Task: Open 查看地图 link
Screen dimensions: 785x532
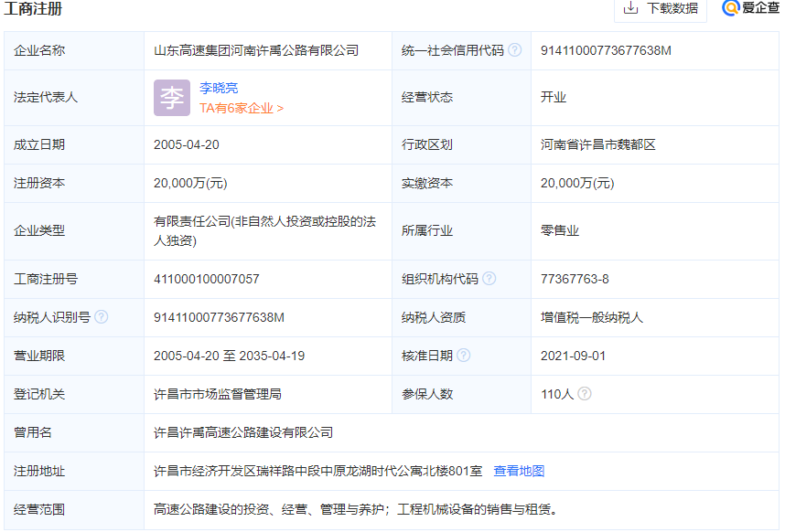Action: click(x=519, y=471)
